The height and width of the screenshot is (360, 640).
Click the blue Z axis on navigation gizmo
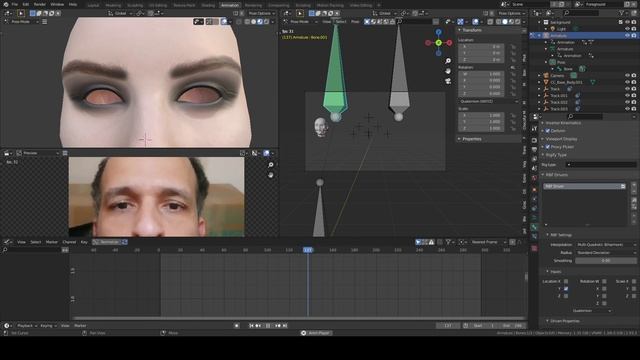point(438,32)
